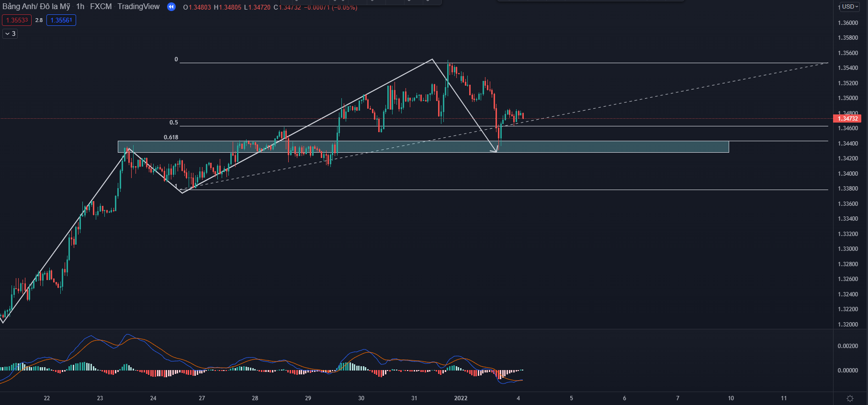Click the current price tag 1.34732
Viewport: 868px width, 405px height.
tap(847, 118)
